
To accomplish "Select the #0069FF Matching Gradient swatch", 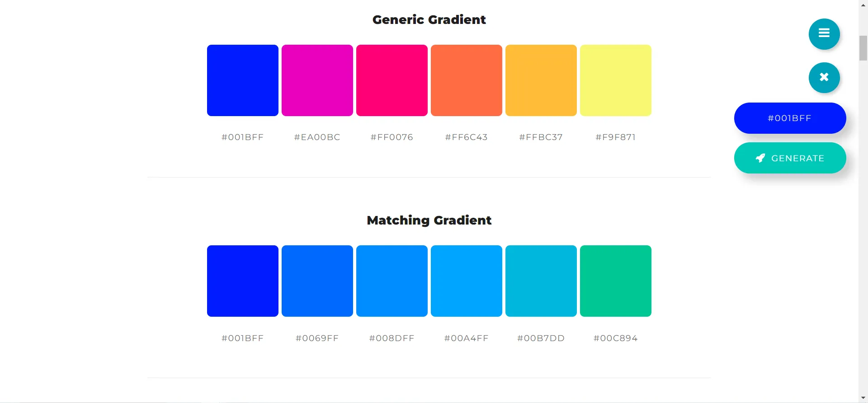I will (x=317, y=281).
